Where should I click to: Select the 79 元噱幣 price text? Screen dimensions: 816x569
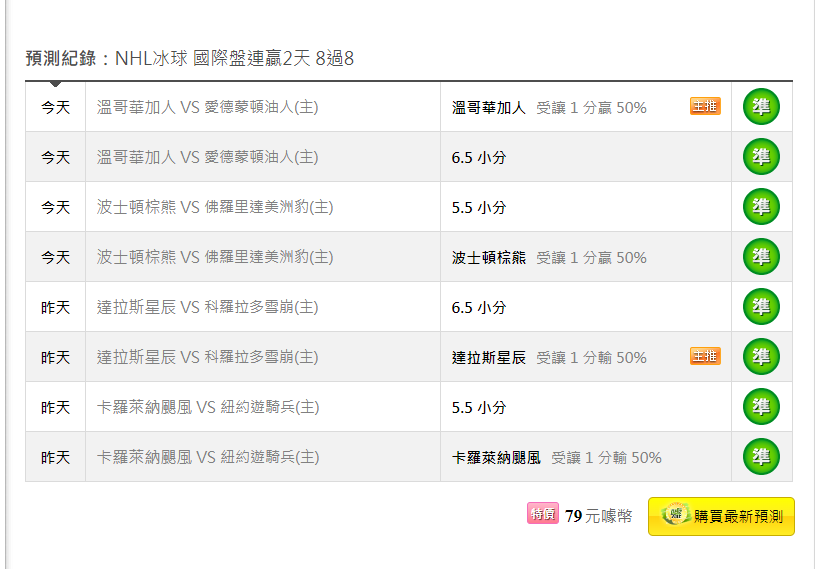pyautogui.click(x=598, y=516)
